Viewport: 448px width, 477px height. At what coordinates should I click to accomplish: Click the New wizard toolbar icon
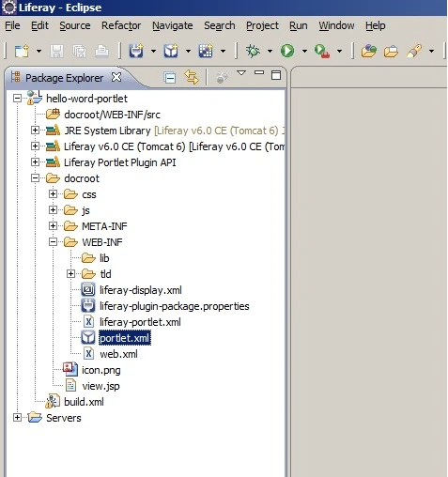point(22,51)
